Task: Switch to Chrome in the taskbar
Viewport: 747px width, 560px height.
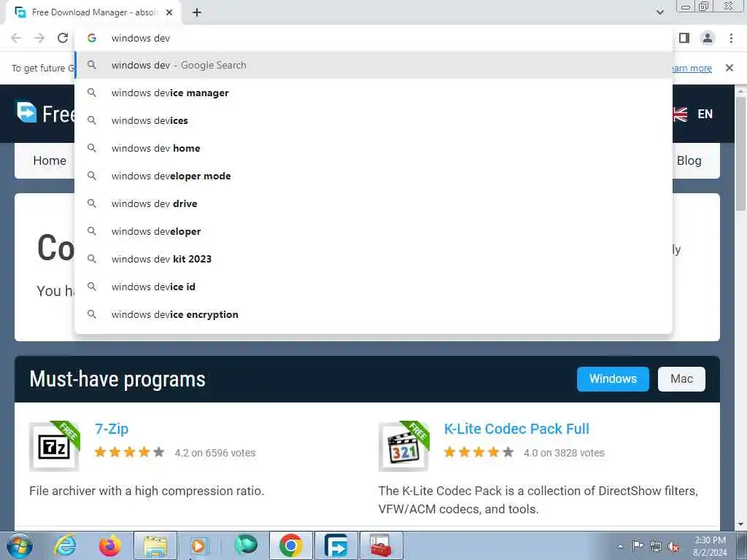Action: (290, 545)
